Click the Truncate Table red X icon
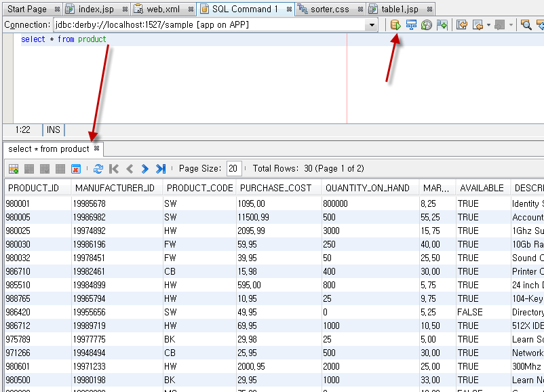544x392 pixels. [x=76, y=169]
